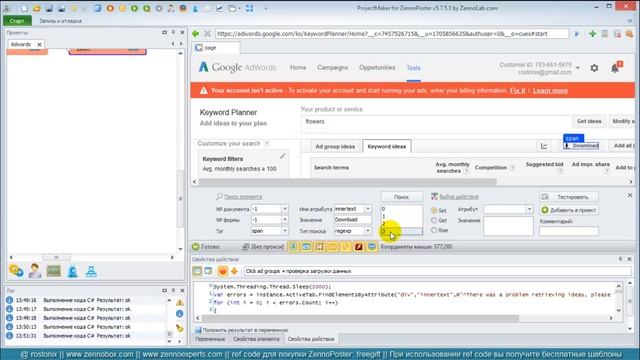Open AdWords settings gear icon
This screenshot has height=360, width=640.
594,68
